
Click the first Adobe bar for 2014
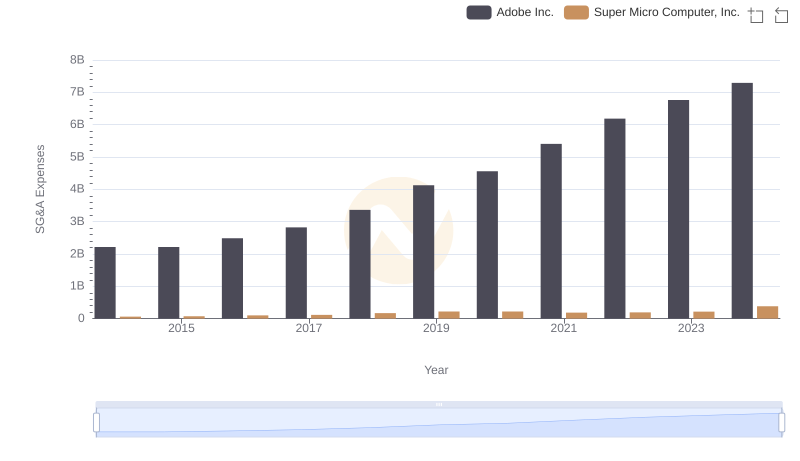coord(105,283)
